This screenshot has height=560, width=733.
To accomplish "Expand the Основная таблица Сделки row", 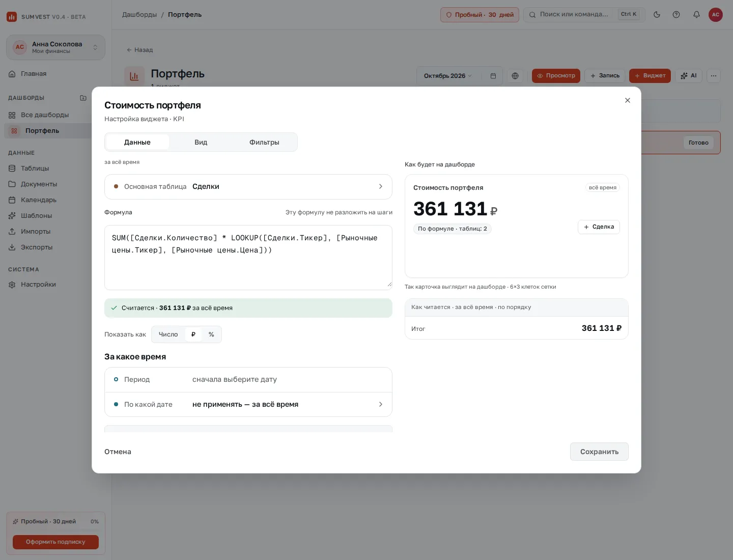I will click(248, 187).
